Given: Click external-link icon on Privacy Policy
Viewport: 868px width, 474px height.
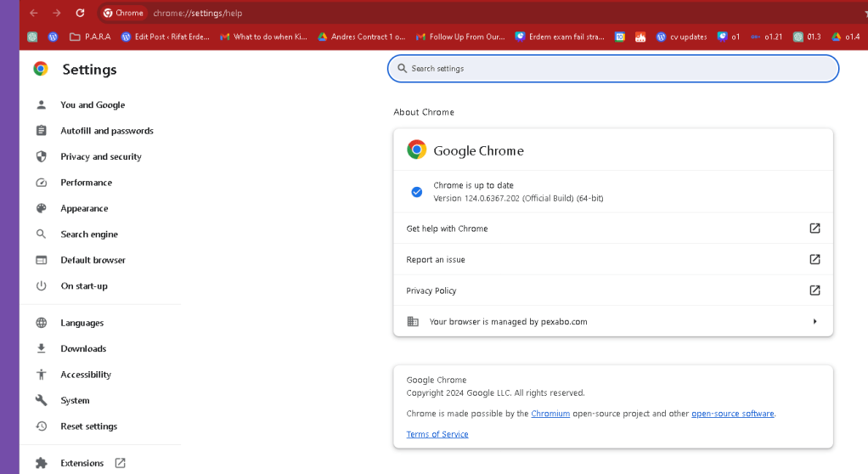Looking at the screenshot, I should [x=814, y=291].
